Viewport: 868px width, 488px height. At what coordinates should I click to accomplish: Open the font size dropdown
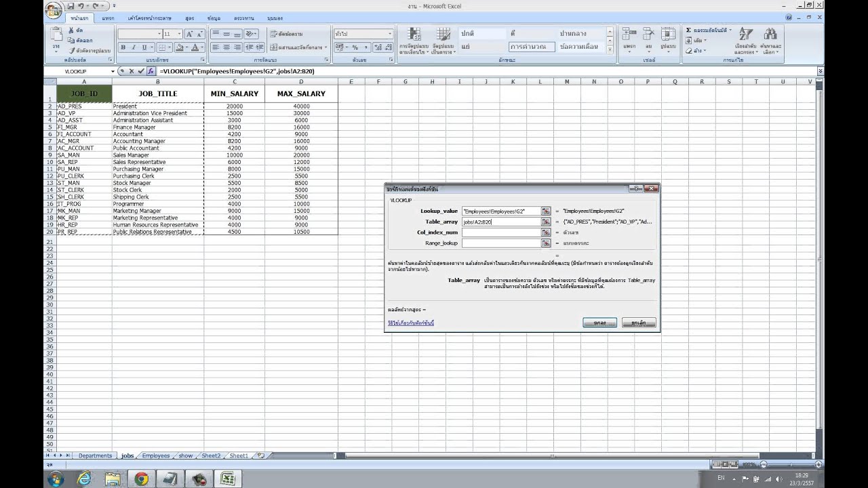[179, 34]
